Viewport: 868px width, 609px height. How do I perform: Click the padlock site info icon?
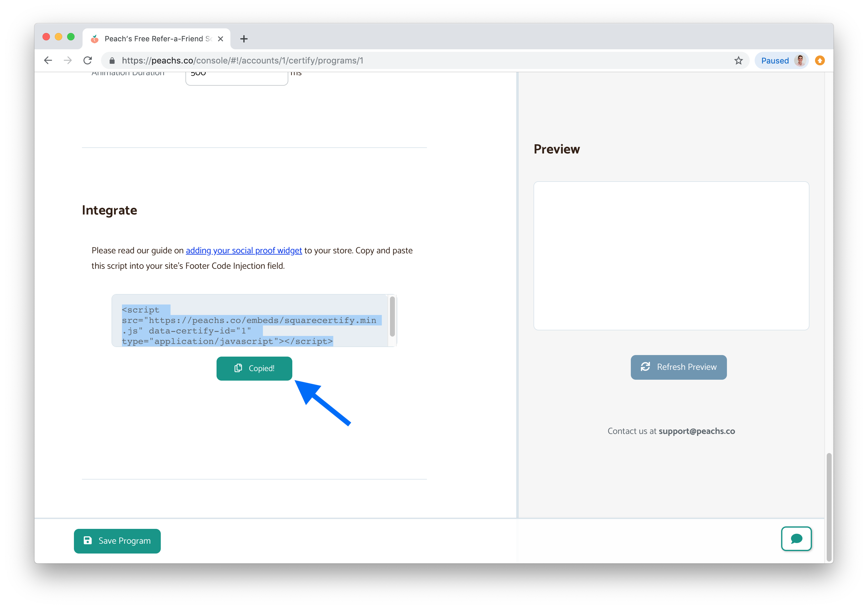tap(112, 61)
